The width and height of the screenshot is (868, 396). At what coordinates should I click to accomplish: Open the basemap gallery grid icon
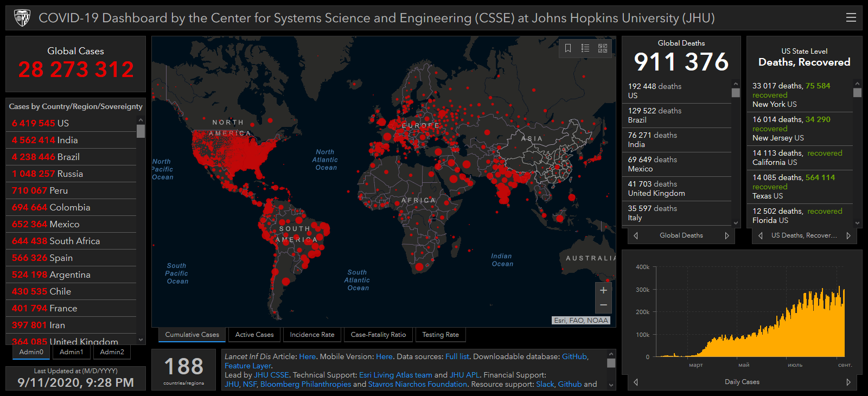coord(603,48)
